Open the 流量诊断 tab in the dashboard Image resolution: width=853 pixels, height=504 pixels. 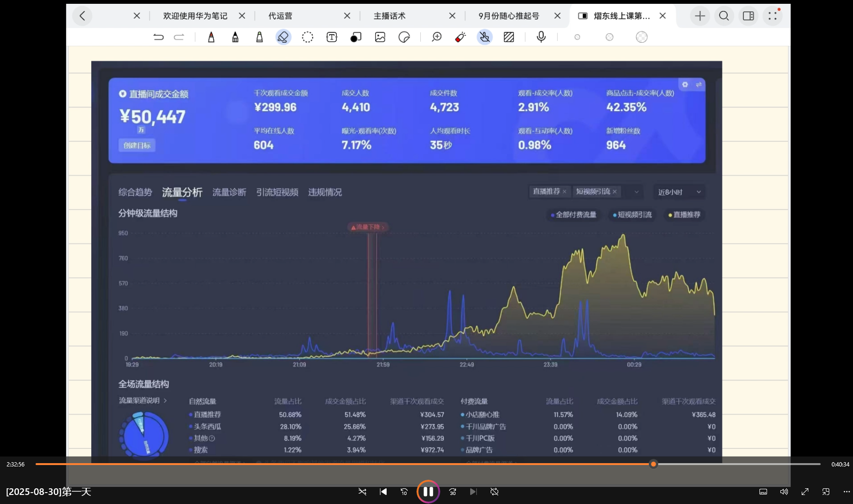tap(229, 192)
